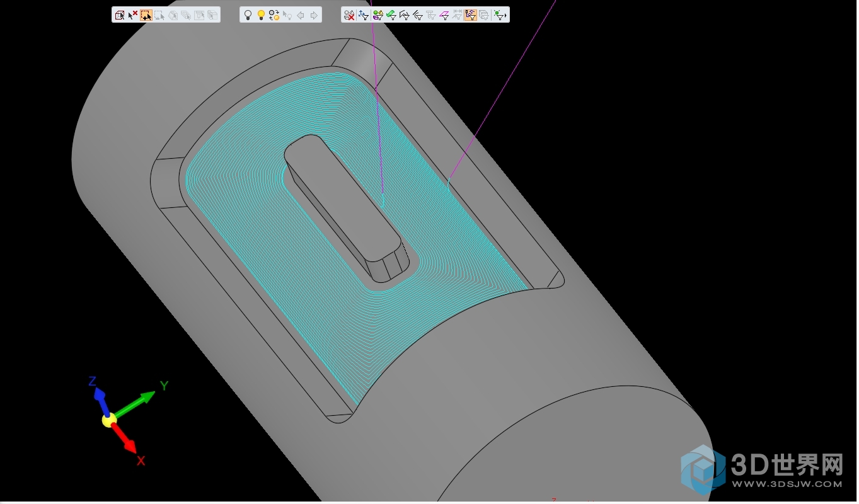859x504 pixels.
Task: Click the green surface filter icon
Action: click(x=391, y=15)
